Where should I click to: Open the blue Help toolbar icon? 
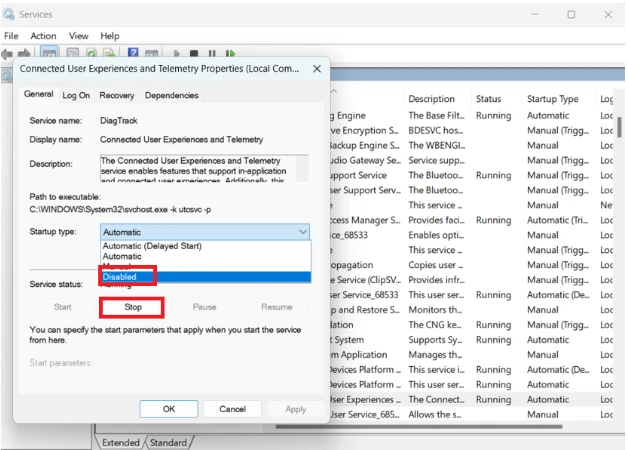(x=133, y=52)
